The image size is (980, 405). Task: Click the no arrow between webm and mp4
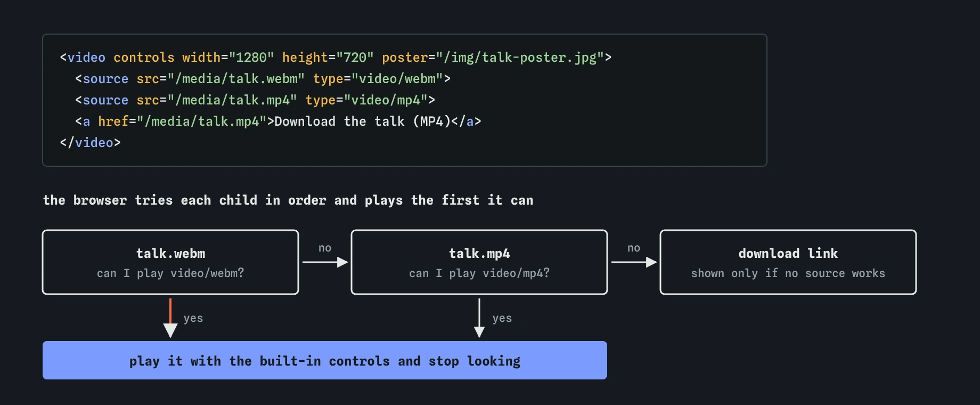325,262
